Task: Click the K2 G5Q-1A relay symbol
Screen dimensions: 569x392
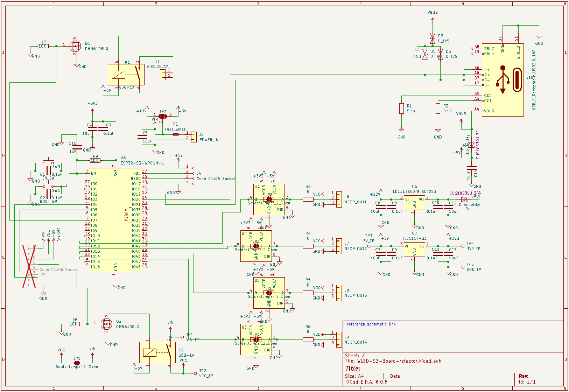Action: coord(157,352)
